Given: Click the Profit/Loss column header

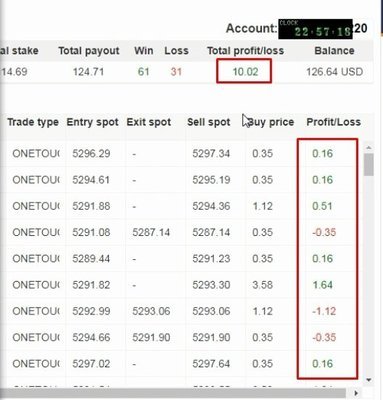Looking at the screenshot, I should pos(333,122).
